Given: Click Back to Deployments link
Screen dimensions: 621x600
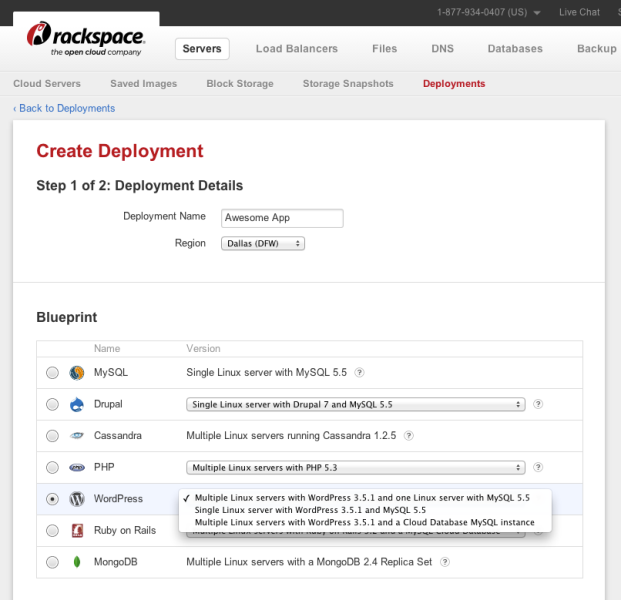Looking at the screenshot, I should pyautogui.click(x=64, y=108).
